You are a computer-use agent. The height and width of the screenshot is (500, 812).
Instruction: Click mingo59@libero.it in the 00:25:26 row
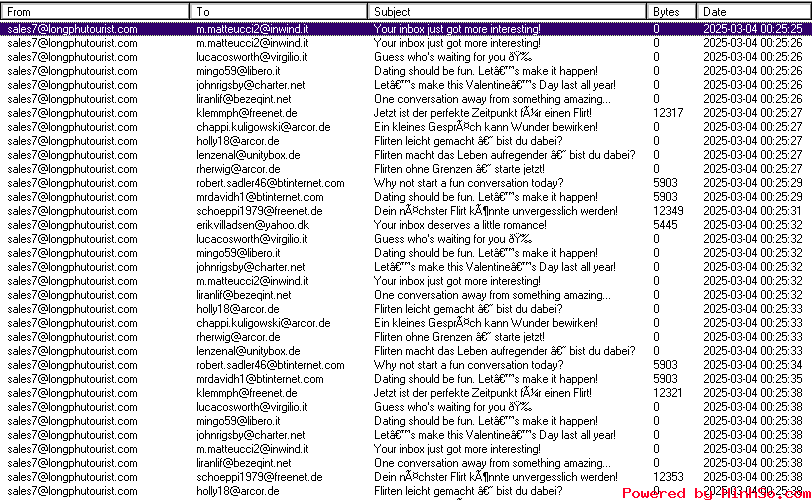point(238,71)
